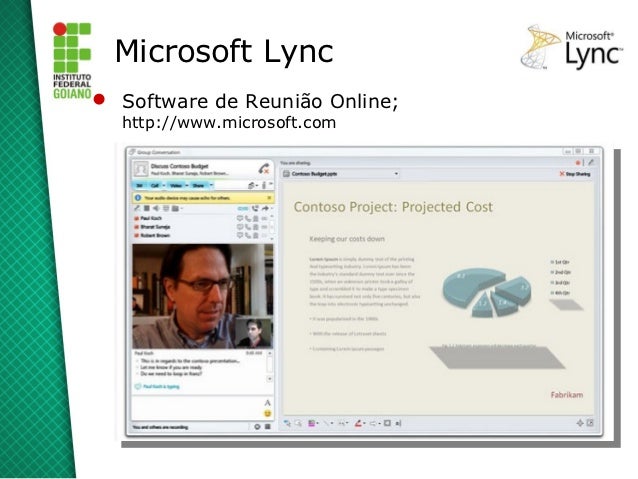Screen dimensions: 638x479
Task: Open the Video dropdown arrow
Action: pos(187,186)
